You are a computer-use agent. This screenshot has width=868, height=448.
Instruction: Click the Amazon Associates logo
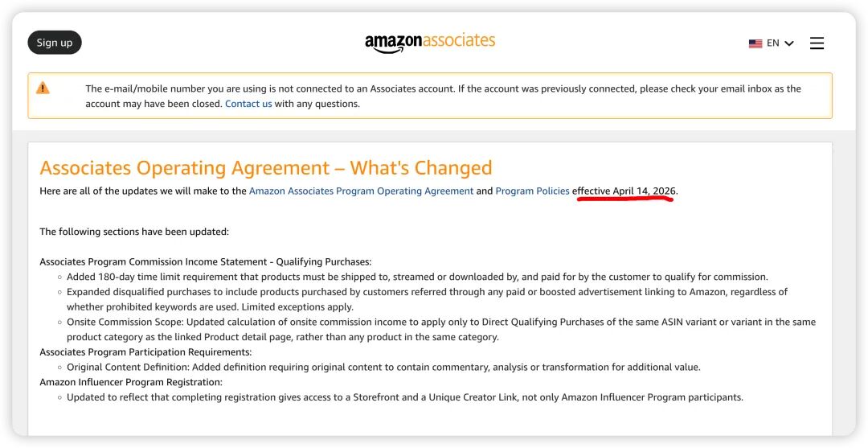coord(429,43)
